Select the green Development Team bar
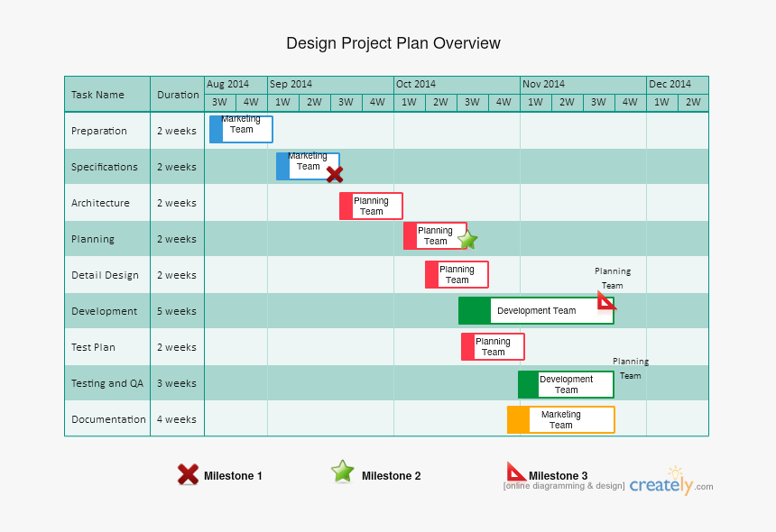The width and height of the screenshot is (776, 532). click(536, 310)
